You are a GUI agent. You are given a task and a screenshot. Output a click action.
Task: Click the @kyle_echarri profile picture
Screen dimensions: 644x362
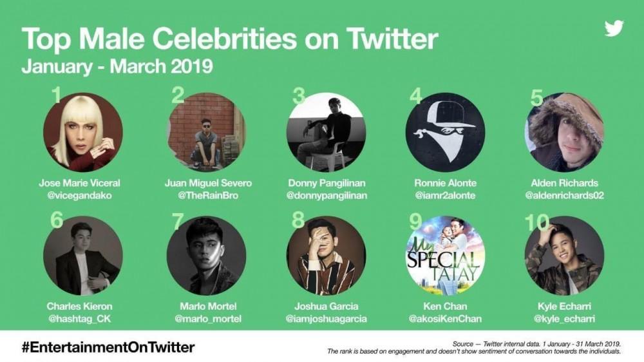[x=564, y=255]
